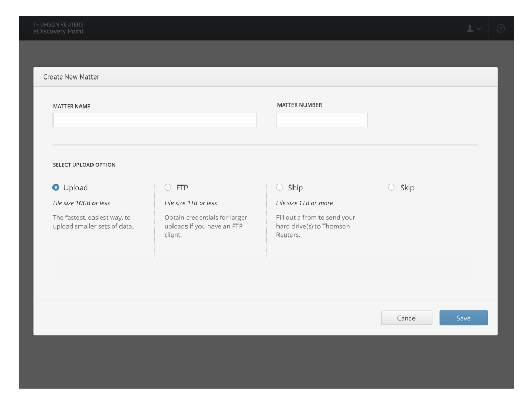This screenshot has height=409, width=532.
Task: Click the MATTER NUMBER field label
Action: (299, 105)
